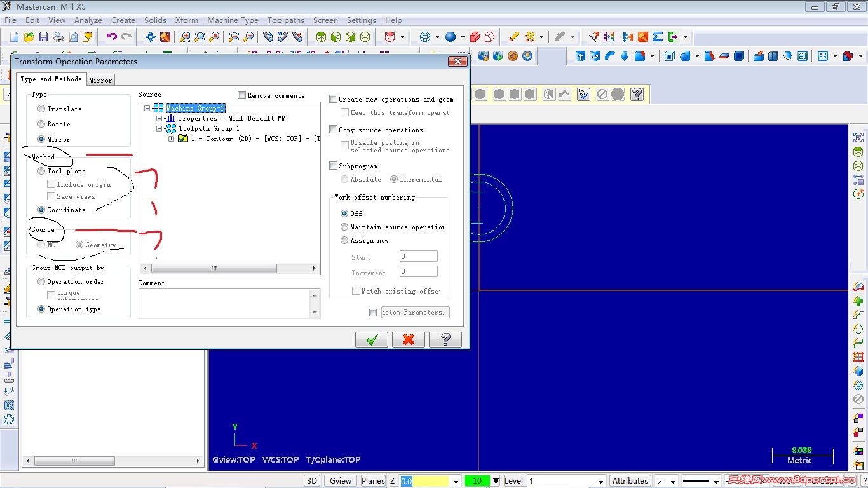
Task: Open the Machine Type menu
Action: (x=233, y=20)
